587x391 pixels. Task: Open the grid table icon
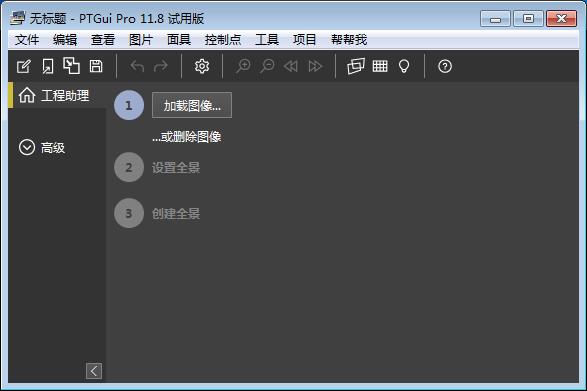tap(380, 66)
